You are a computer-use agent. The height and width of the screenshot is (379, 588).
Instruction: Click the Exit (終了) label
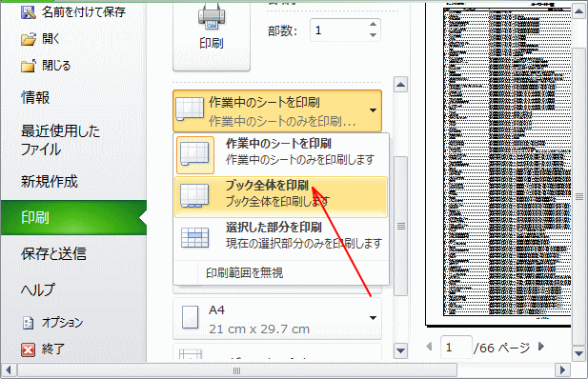[x=53, y=349]
